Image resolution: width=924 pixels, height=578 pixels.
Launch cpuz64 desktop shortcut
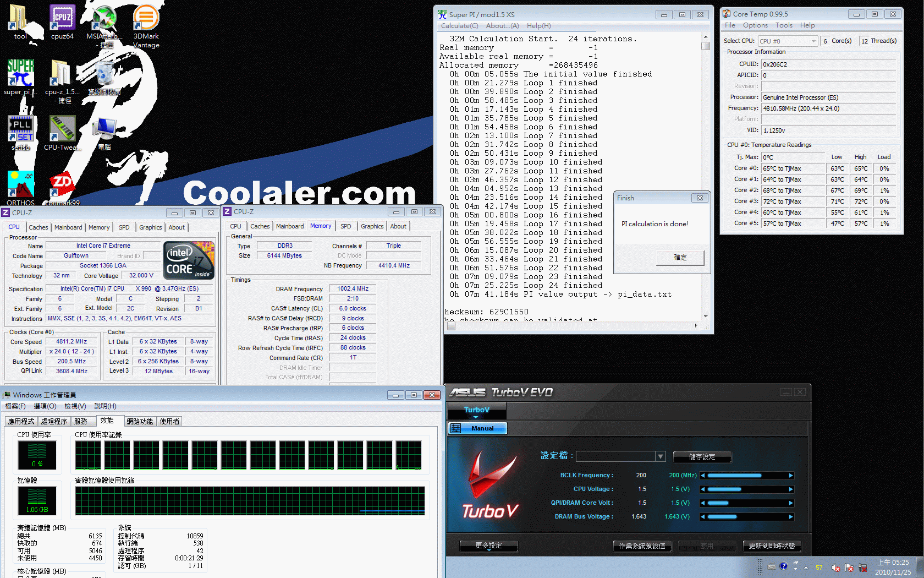(62, 21)
